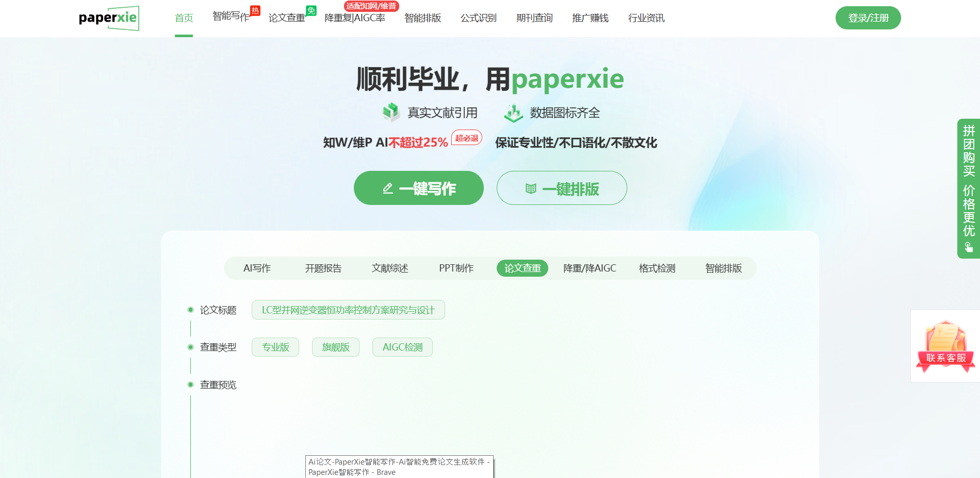Click 保证专业性/不口语化/不散文化 text
The height and width of the screenshot is (478, 980).
point(576,142)
